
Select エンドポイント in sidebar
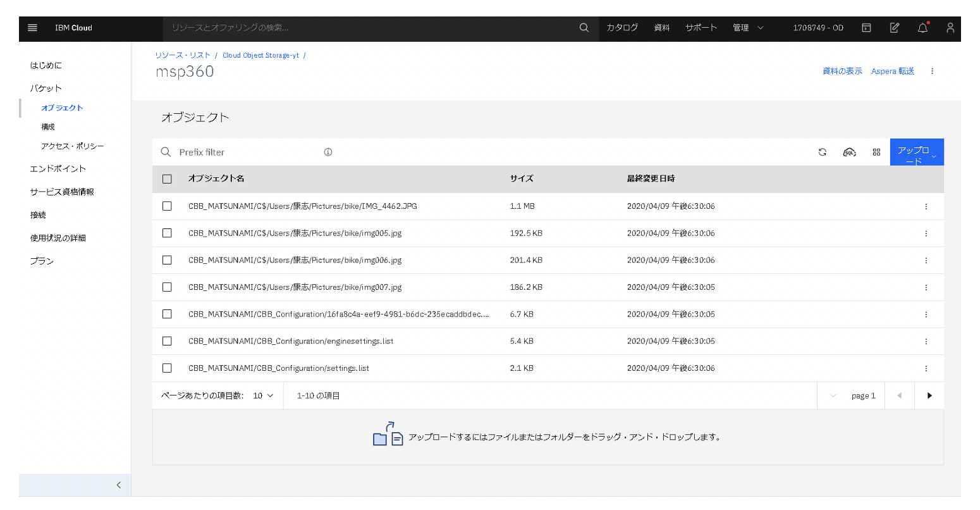[x=58, y=168]
